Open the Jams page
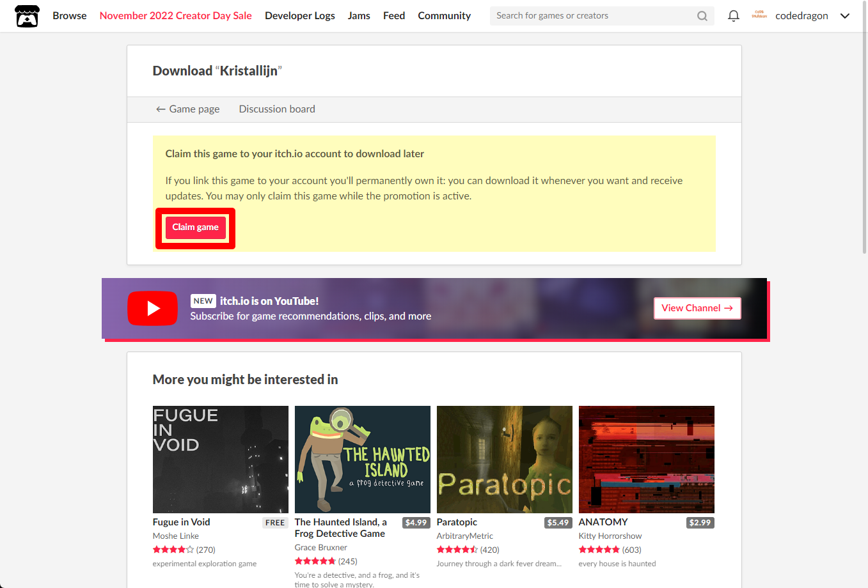The image size is (868, 588). pos(359,15)
